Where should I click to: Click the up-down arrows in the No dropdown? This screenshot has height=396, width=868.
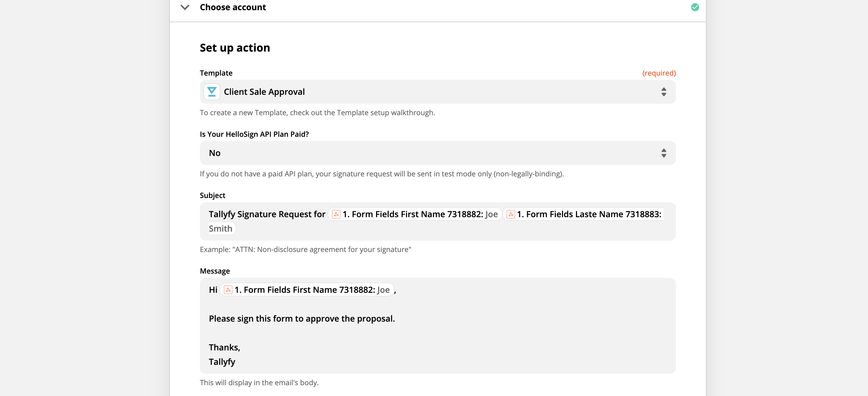tap(664, 153)
